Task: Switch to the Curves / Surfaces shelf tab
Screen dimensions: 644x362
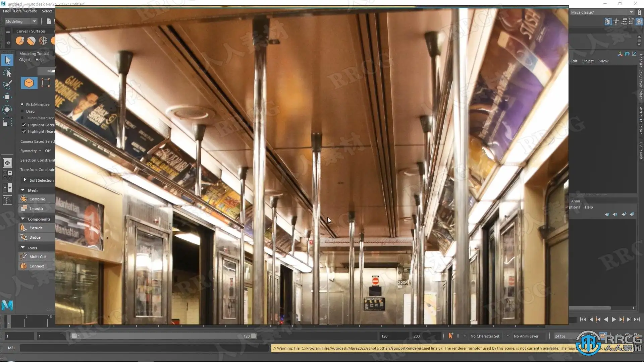Action: click(31, 31)
